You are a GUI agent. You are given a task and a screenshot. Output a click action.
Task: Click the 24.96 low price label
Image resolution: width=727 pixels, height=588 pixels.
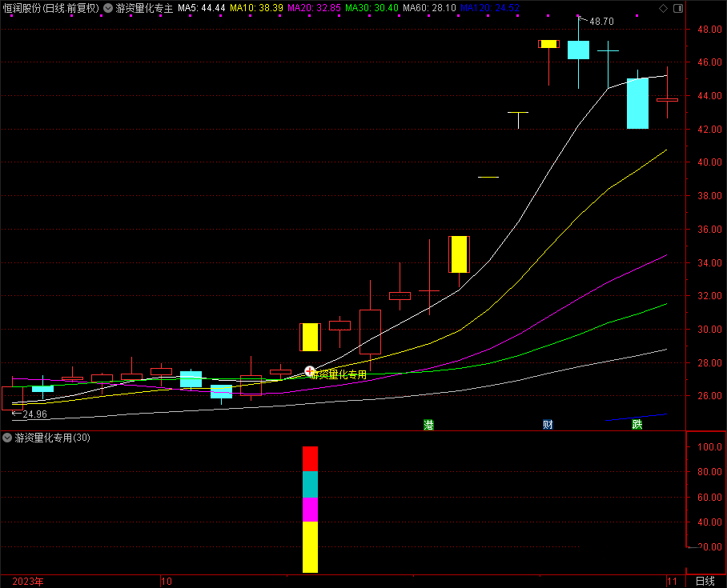pyautogui.click(x=34, y=414)
